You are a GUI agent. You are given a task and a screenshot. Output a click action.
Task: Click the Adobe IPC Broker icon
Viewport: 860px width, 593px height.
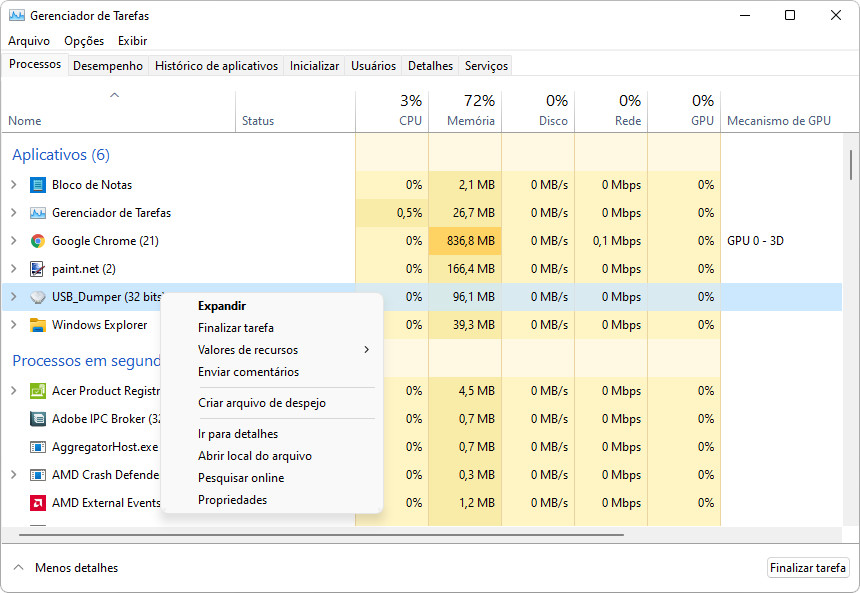pyautogui.click(x=37, y=419)
